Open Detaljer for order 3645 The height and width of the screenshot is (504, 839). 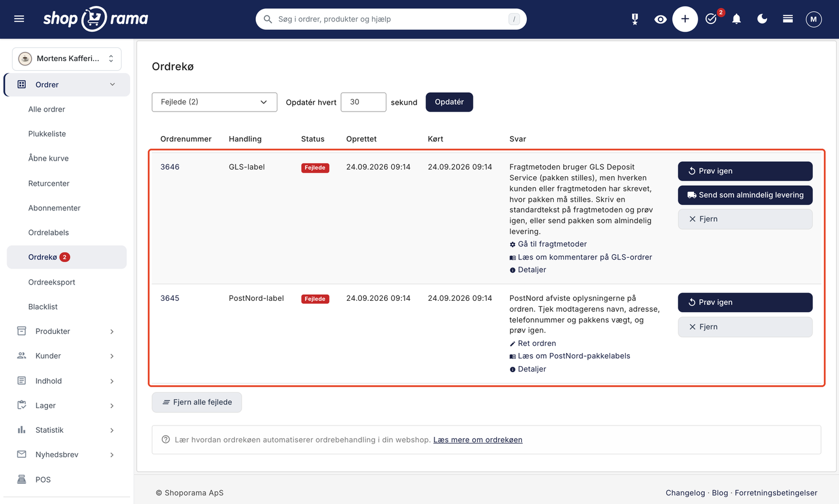coord(528,369)
